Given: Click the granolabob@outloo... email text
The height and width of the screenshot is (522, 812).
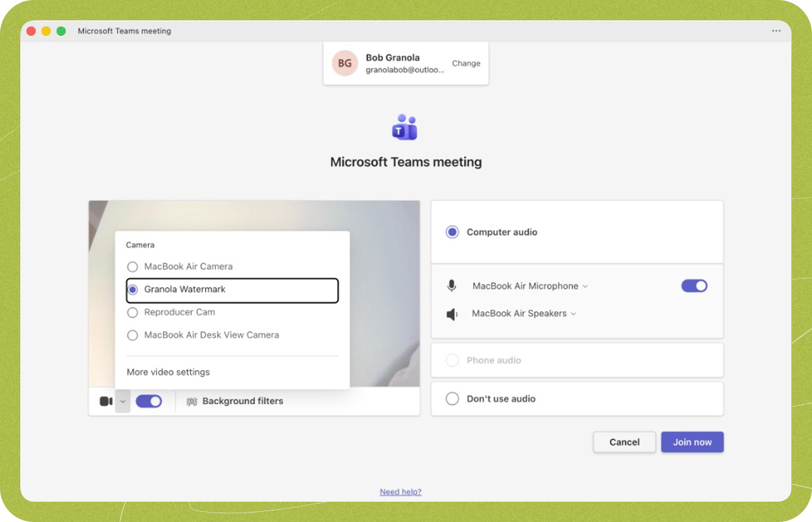Looking at the screenshot, I should (x=405, y=70).
